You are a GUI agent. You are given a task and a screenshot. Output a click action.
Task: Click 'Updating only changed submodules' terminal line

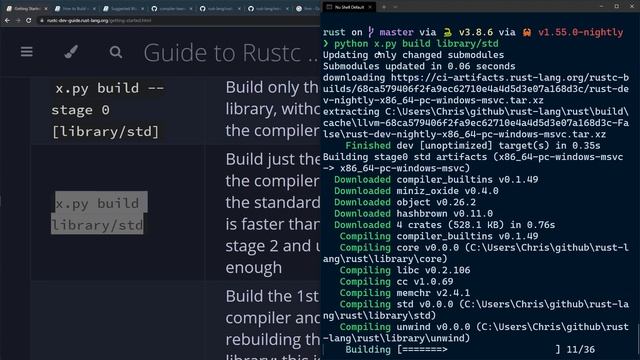tap(413, 55)
